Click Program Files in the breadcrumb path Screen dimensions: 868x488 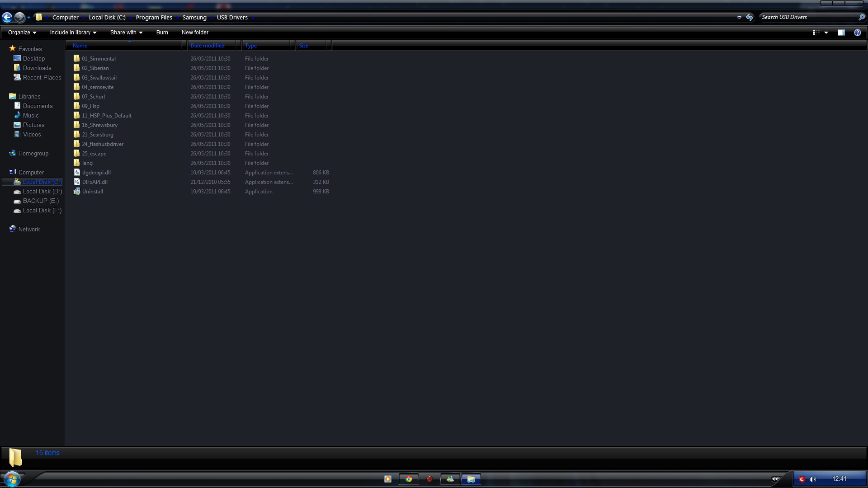[154, 17]
